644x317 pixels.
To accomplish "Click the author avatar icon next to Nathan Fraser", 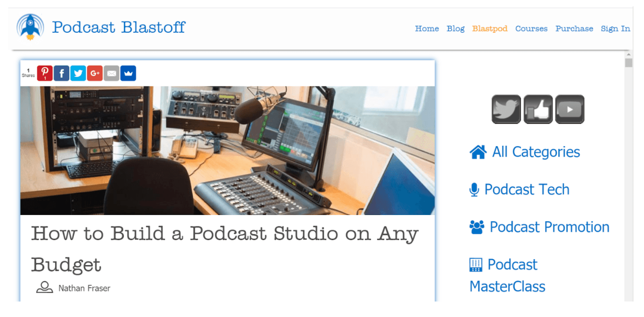I will point(45,287).
